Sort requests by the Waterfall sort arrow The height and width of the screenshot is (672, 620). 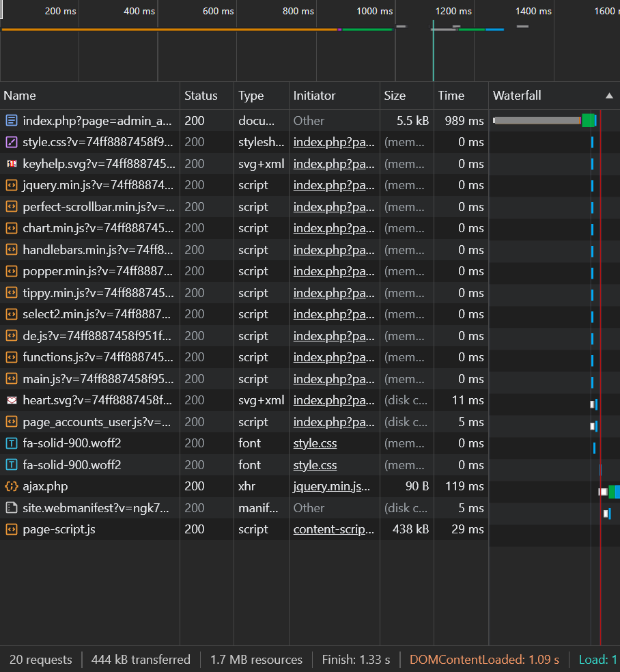click(x=609, y=96)
